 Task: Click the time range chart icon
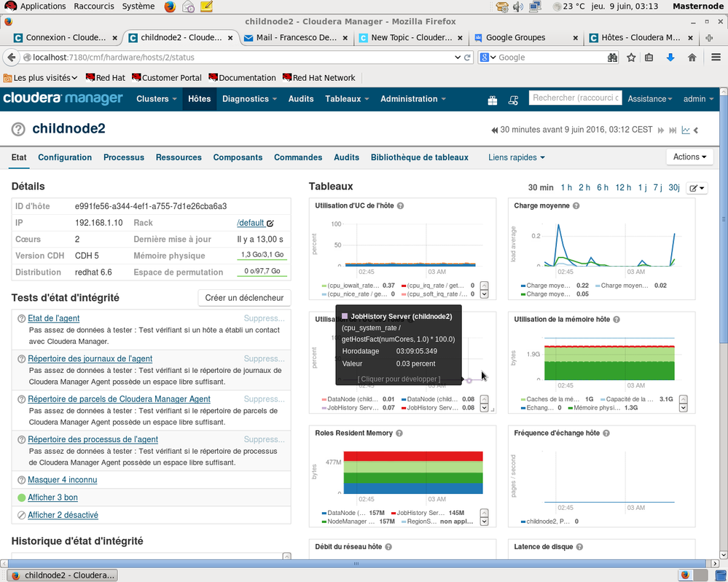[685, 130]
